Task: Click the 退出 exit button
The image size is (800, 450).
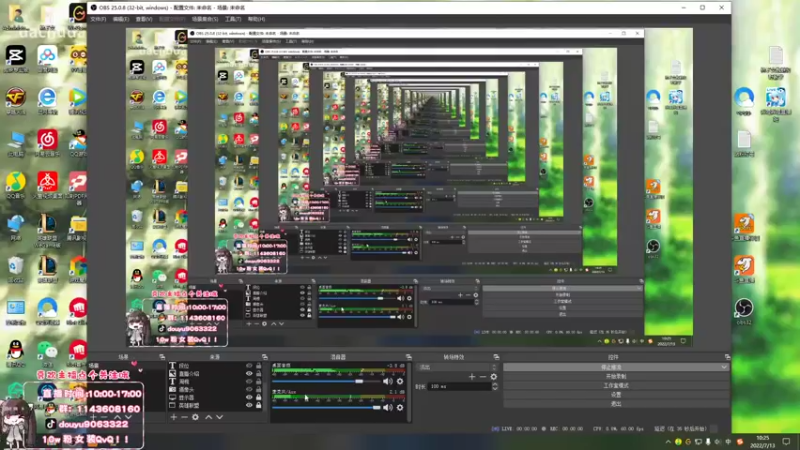Action: (616, 404)
